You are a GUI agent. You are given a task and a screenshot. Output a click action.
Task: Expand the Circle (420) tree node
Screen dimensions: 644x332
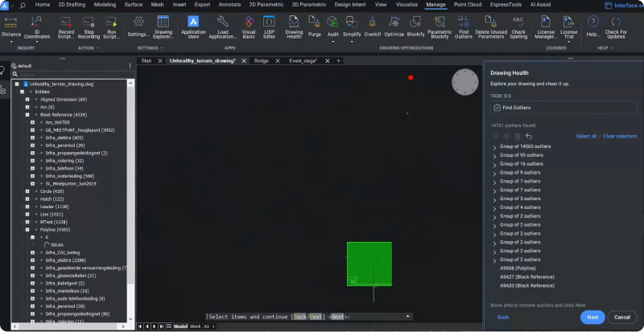click(27, 191)
